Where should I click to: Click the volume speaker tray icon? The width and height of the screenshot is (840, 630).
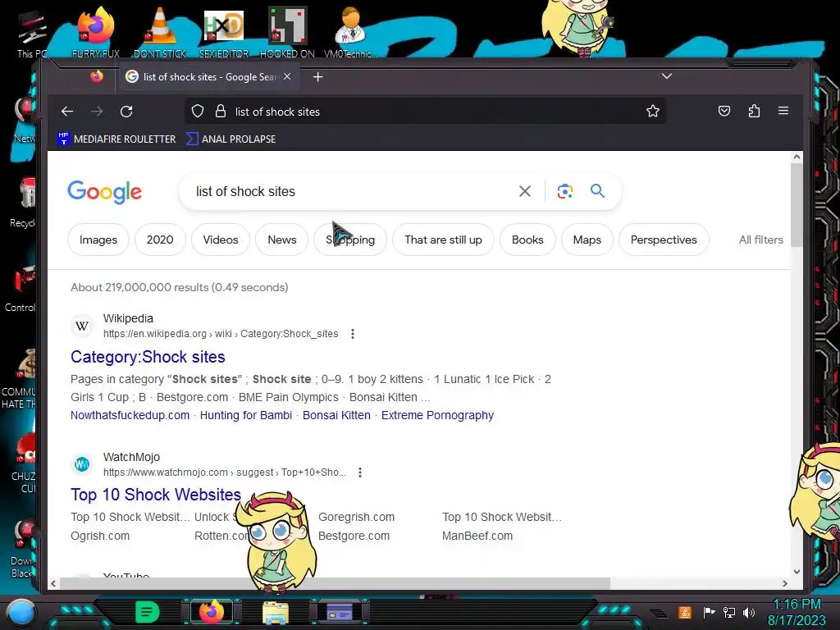(748, 612)
